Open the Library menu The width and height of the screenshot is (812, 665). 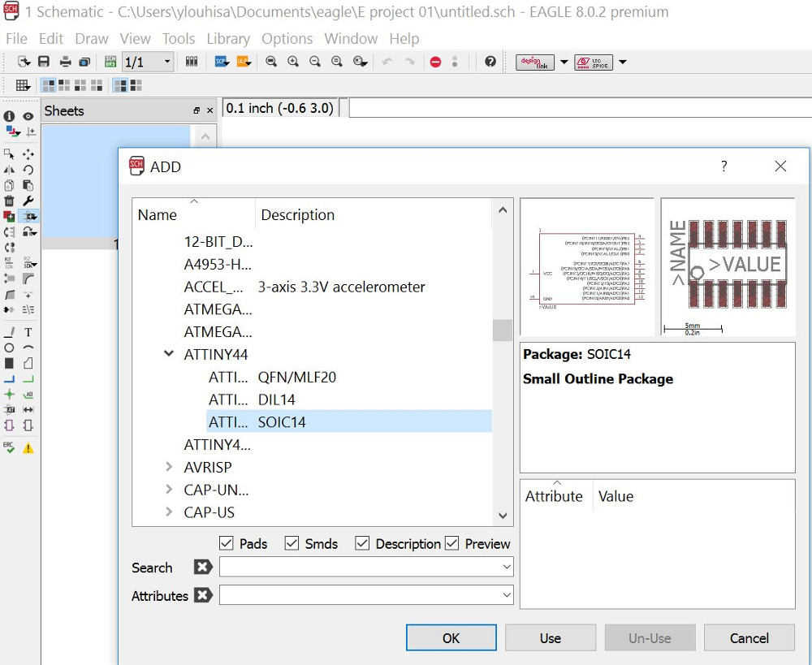point(228,39)
